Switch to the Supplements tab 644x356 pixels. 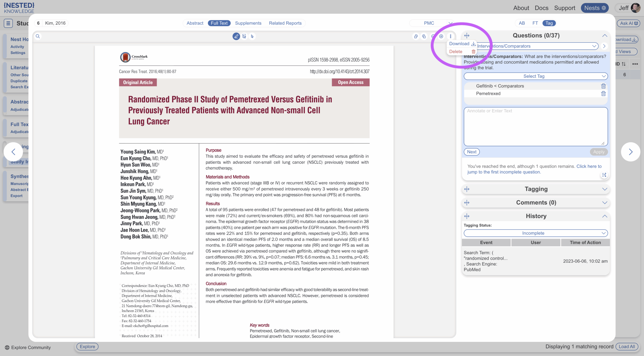[248, 23]
